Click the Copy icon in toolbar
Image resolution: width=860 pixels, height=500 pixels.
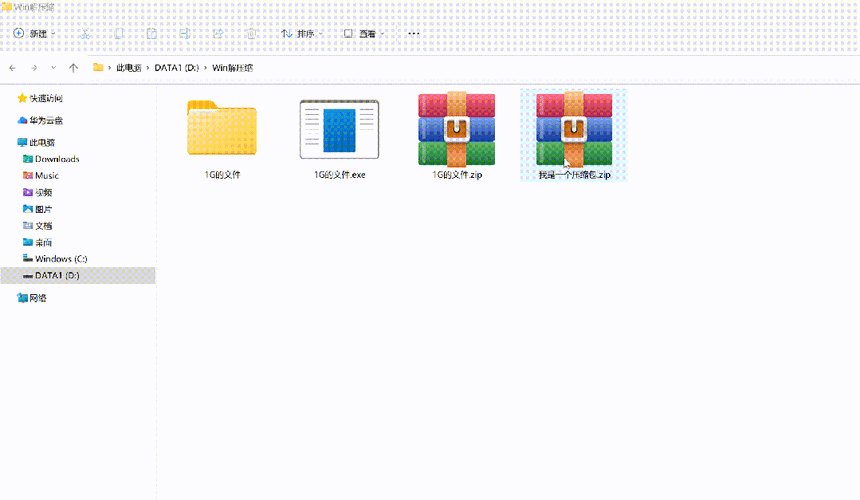(x=118, y=33)
